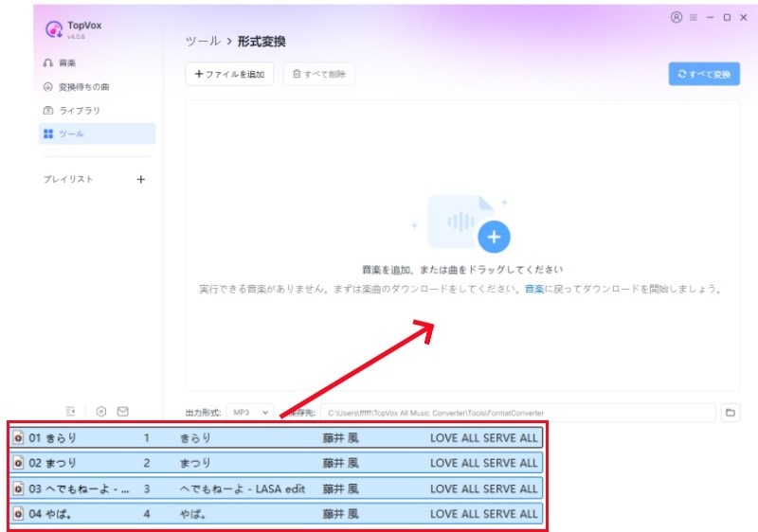
Task: Click the audio file icon of 04 やば。
Action: (x=18, y=514)
